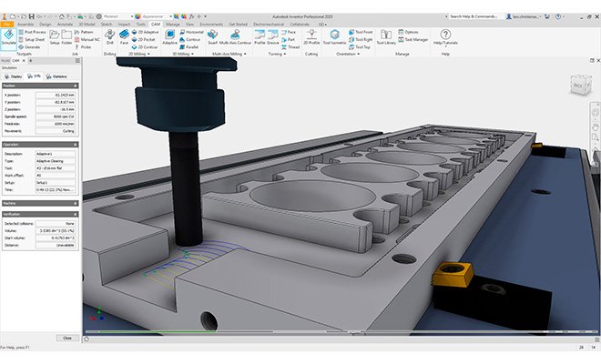
Task: Click the ViewCube in the viewport
Action: tap(579, 84)
